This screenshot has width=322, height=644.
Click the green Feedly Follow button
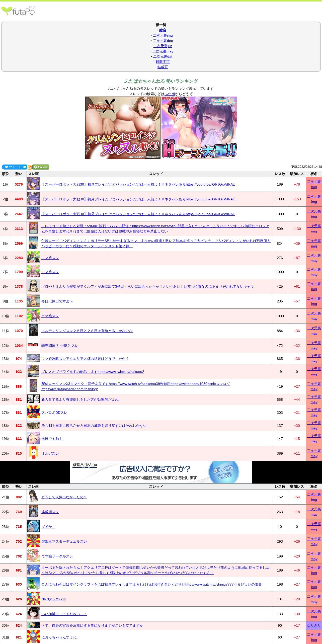[x=41, y=167]
